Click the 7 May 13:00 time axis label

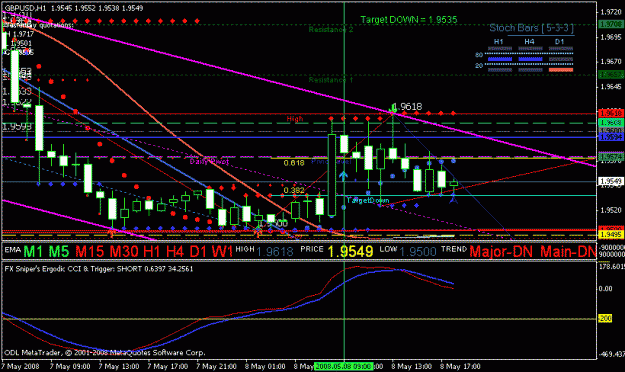(x=119, y=366)
